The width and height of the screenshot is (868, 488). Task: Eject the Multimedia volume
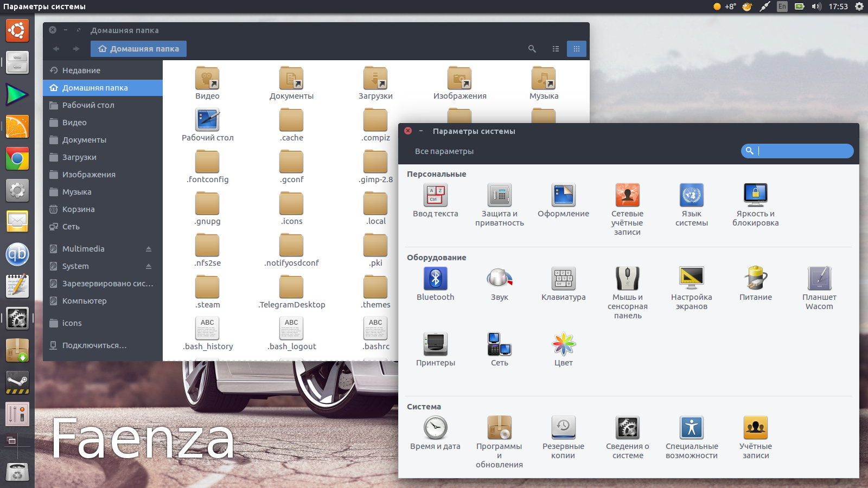149,249
